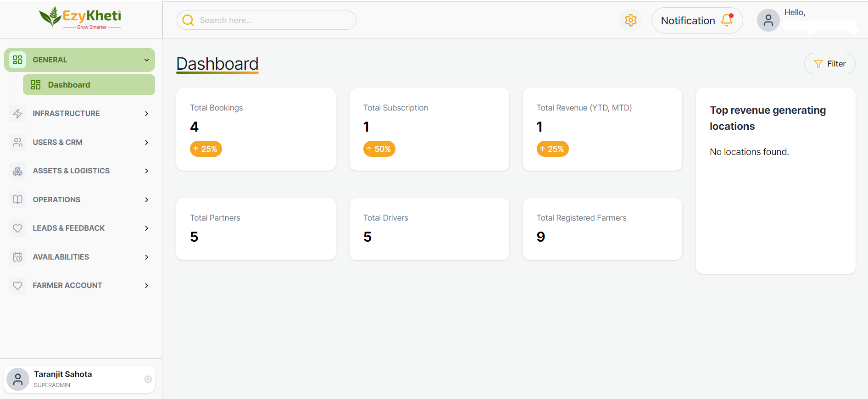Expand the Leads & Feedback section
Image resolution: width=868 pixels, height=399 pixels.
click(146, 228)
